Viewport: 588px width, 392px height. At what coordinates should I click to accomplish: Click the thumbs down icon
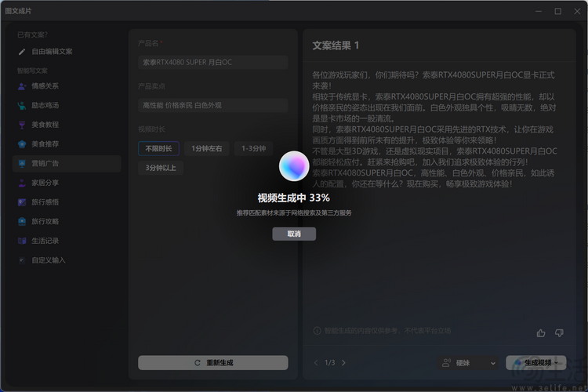pos(559,332)
